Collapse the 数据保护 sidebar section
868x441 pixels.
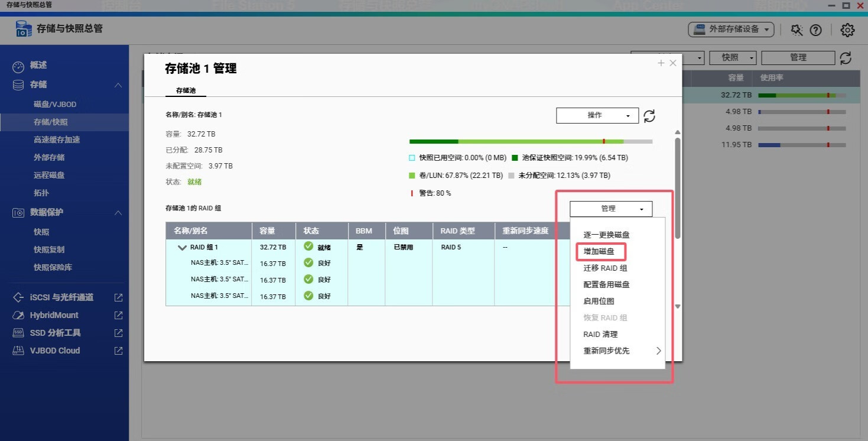coord(118,213)
